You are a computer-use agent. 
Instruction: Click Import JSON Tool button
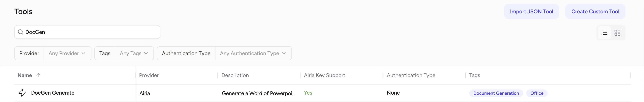coord(531,12)
